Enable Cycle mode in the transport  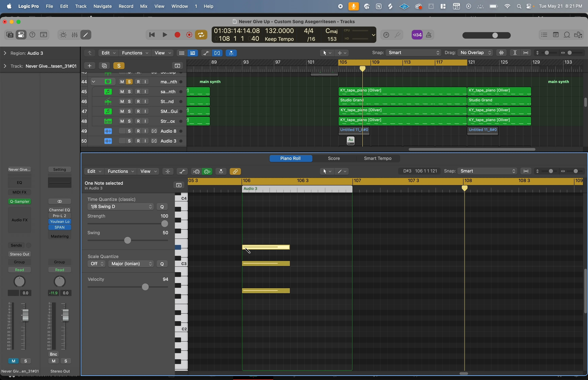(x=201, y=35)
